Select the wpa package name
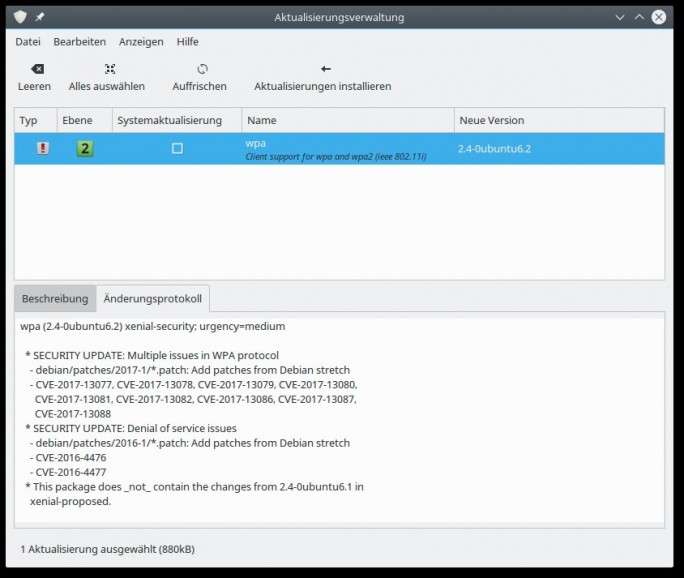Viewport: 684px width, 578px height. (256, 143)
